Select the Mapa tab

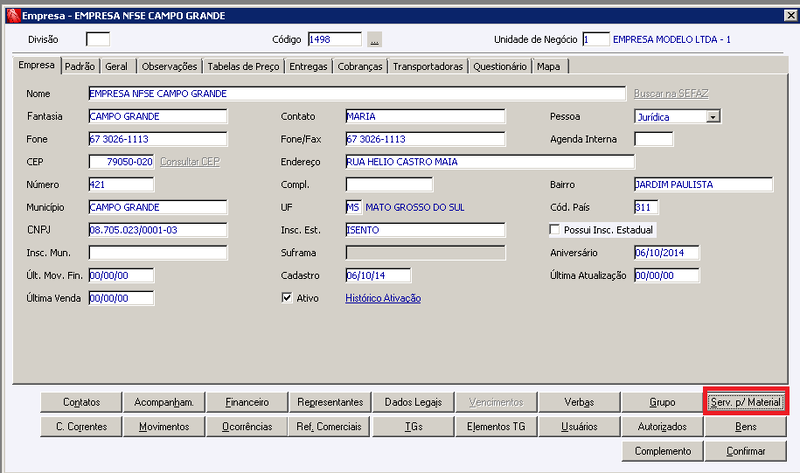coord(548,66)
